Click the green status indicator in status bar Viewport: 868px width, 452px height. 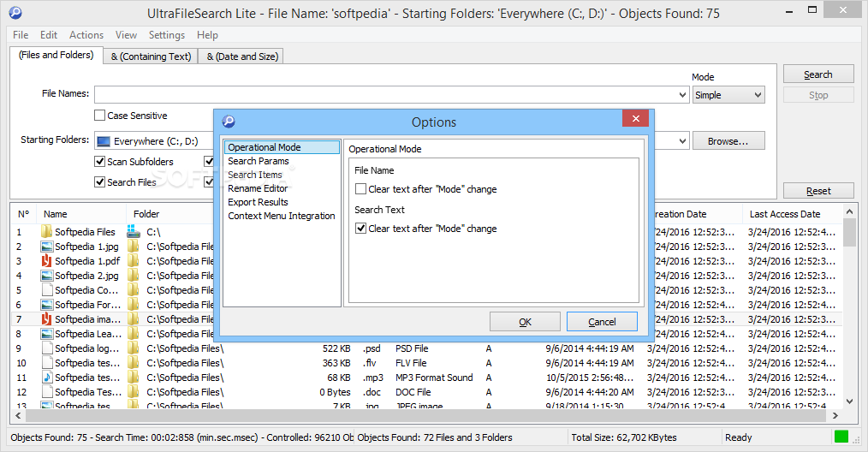click(x=841, y=437)
